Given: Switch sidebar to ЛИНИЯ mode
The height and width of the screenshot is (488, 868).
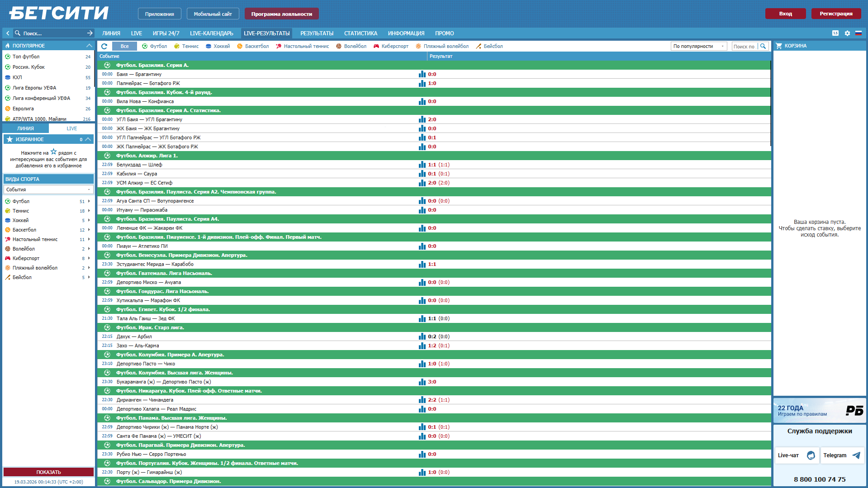Looking at the screenshot, I should [26, 128].
